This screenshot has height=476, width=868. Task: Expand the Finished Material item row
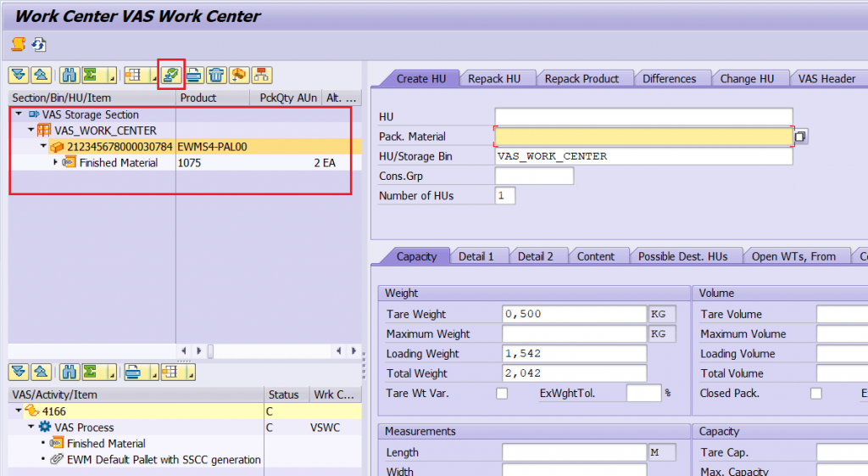click(55, 162)
